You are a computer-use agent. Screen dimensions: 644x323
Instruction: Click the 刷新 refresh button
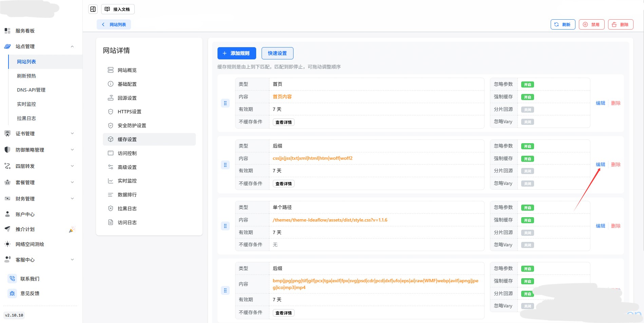point(563,24)
